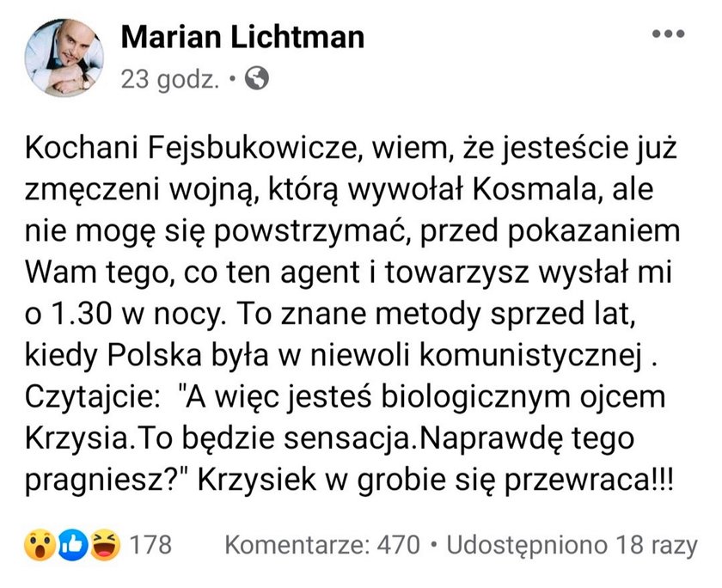
Task: Click the post's opening words "Kochani Fejsbukowicze"
Action: click(x=194, y=148)
